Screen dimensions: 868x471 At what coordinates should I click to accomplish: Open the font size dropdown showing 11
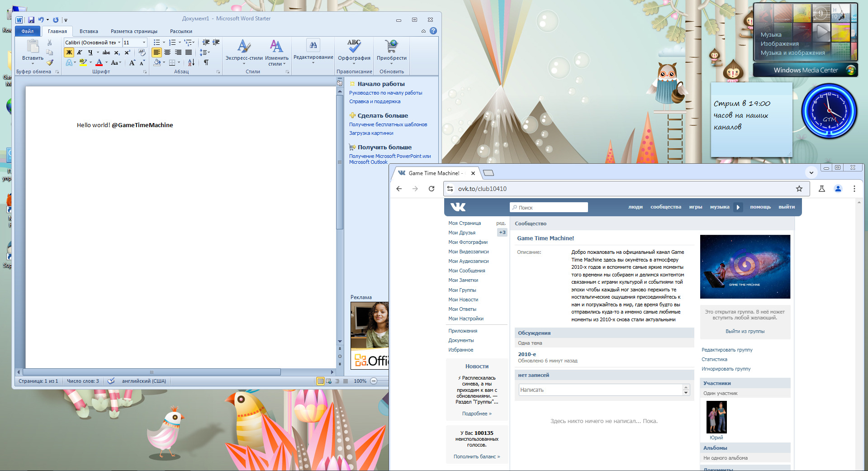(x=144, y=43)
